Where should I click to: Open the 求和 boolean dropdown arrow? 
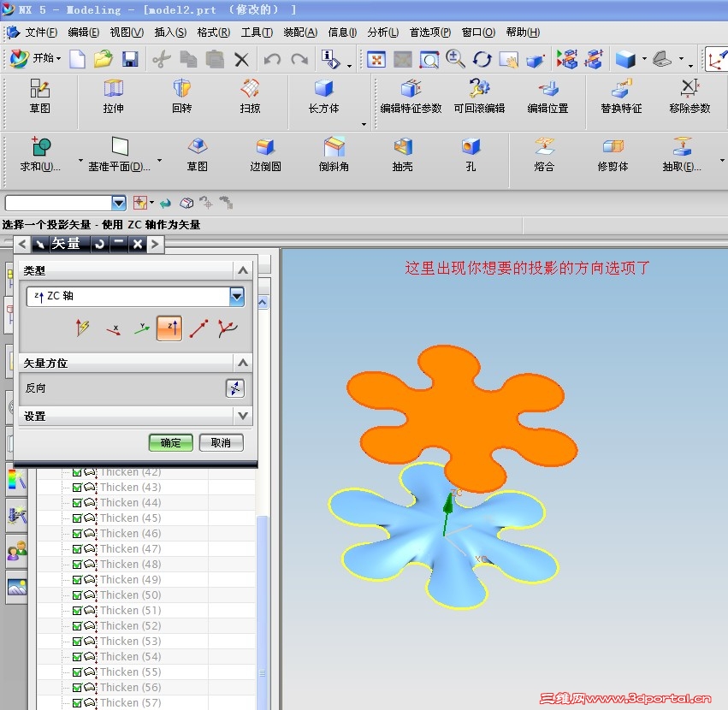(80, 160)
